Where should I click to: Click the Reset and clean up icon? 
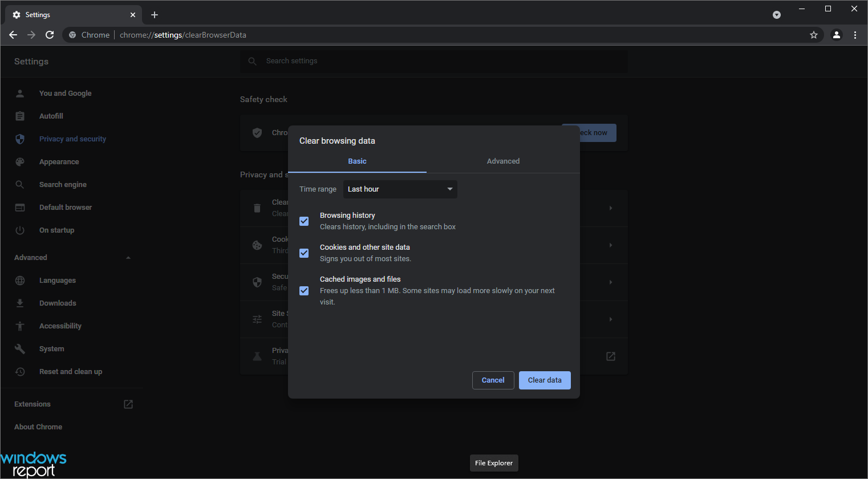pos(20,372)
